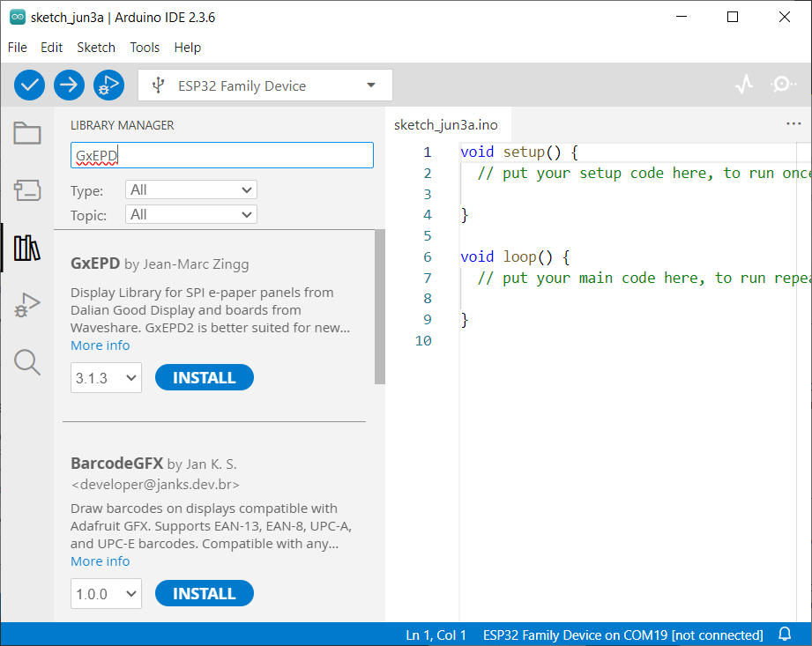Open the Sketchbook folder sidebar icon
The height and width of the screenshot is (646, 812).
coord(27,133)
